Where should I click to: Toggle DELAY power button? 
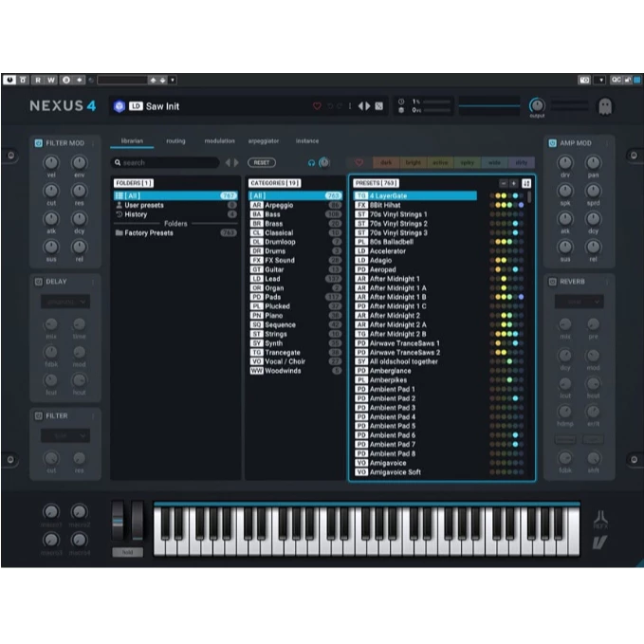pos(38,282)
